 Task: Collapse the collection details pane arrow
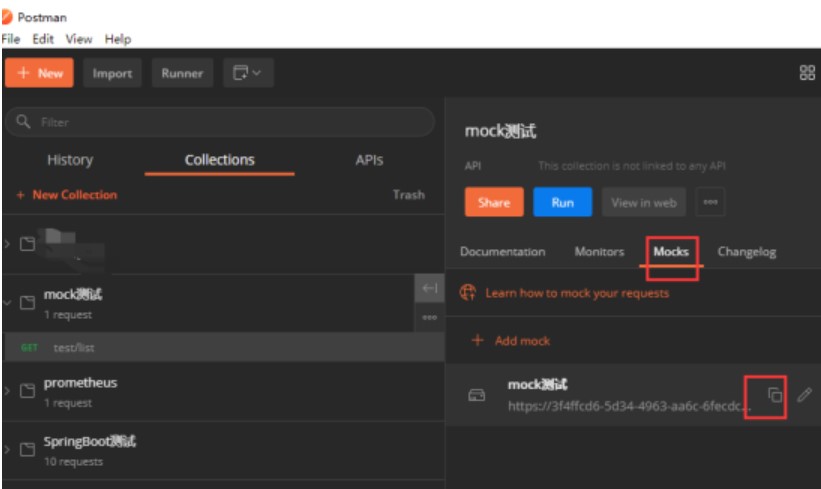[429, 289]
